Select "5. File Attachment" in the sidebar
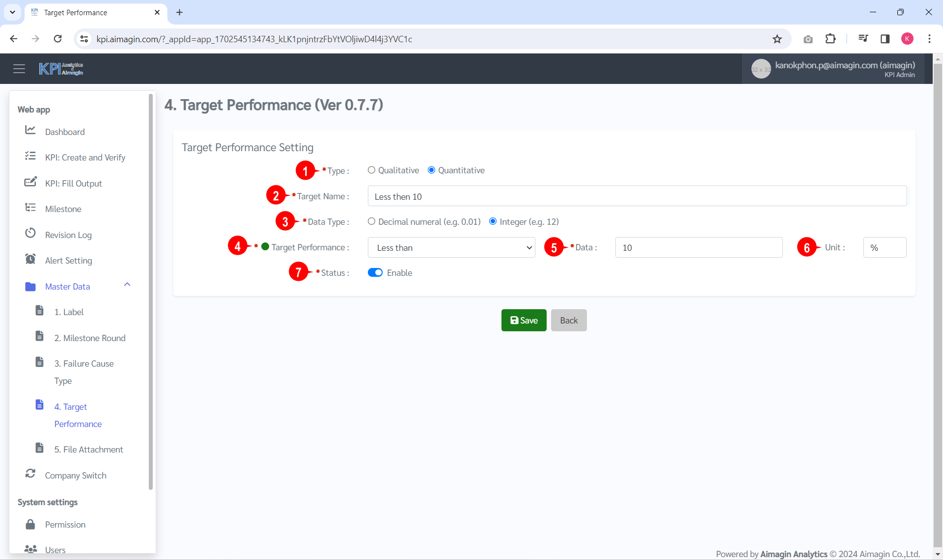The width and height of the screenshot is (943, 560). (x=88, y=449)
